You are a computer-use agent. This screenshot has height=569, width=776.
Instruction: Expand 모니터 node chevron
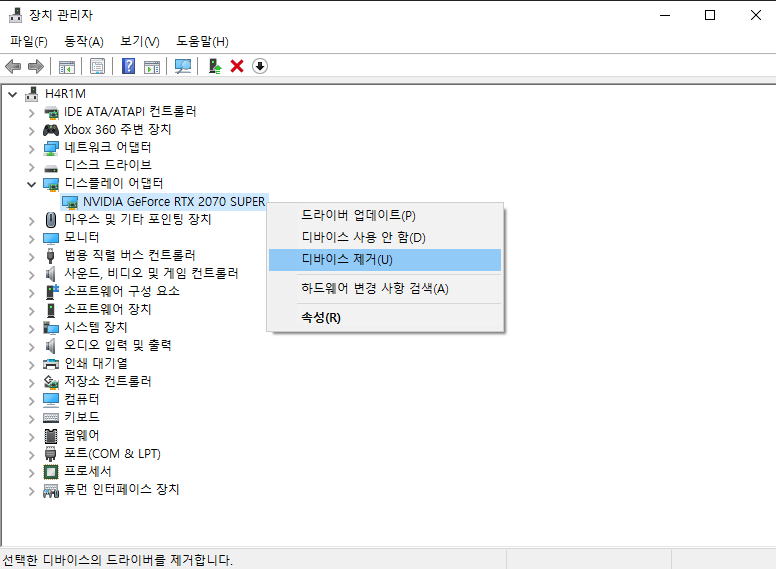(x=32, y=238)
